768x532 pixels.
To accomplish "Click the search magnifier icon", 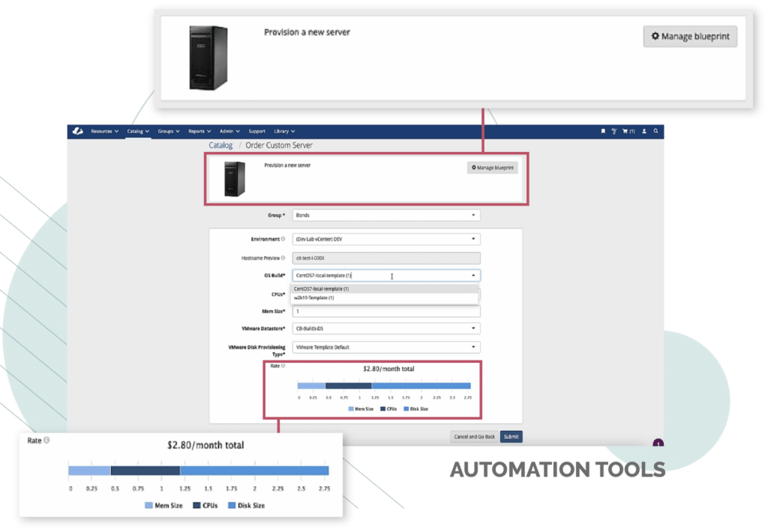I will click(655, 131).
